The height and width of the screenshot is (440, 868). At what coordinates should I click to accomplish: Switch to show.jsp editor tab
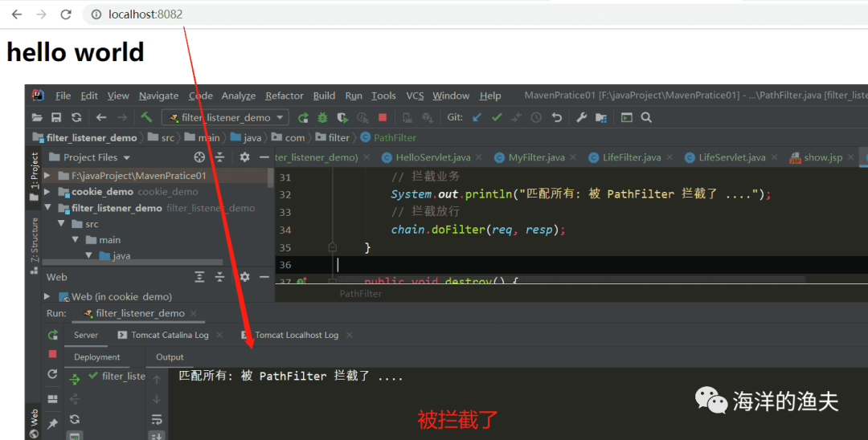tap(823, 157)
